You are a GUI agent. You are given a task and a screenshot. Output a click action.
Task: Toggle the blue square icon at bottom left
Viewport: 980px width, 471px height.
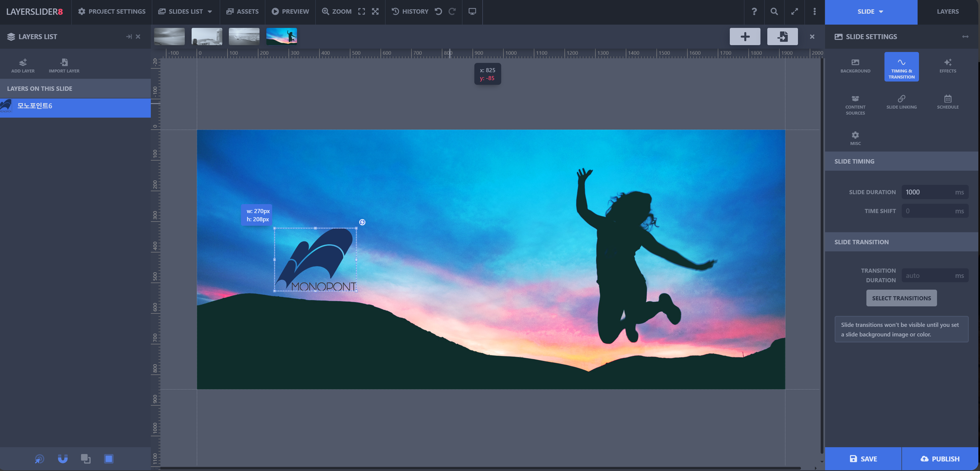coord(108,459)
